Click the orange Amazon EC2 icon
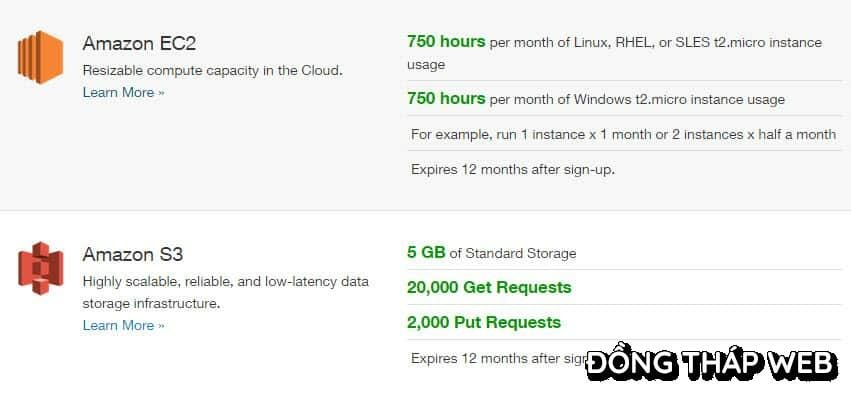 (40, 57)
